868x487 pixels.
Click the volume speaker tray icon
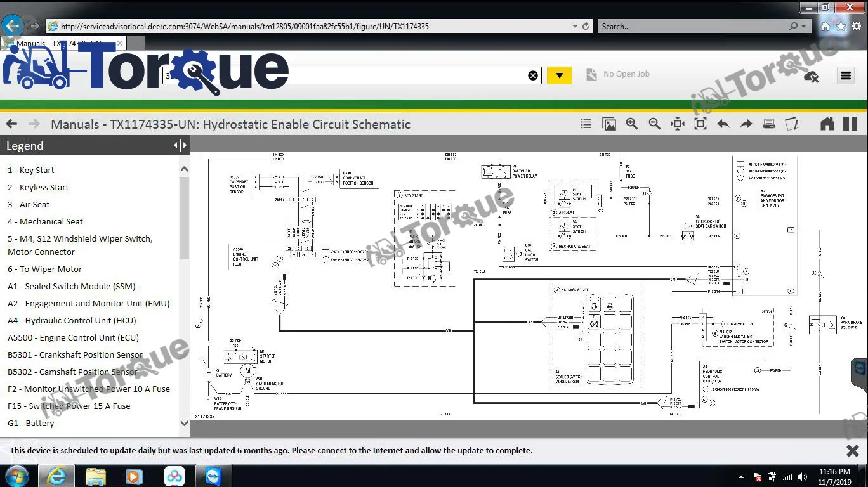click(x=803, y=477)
